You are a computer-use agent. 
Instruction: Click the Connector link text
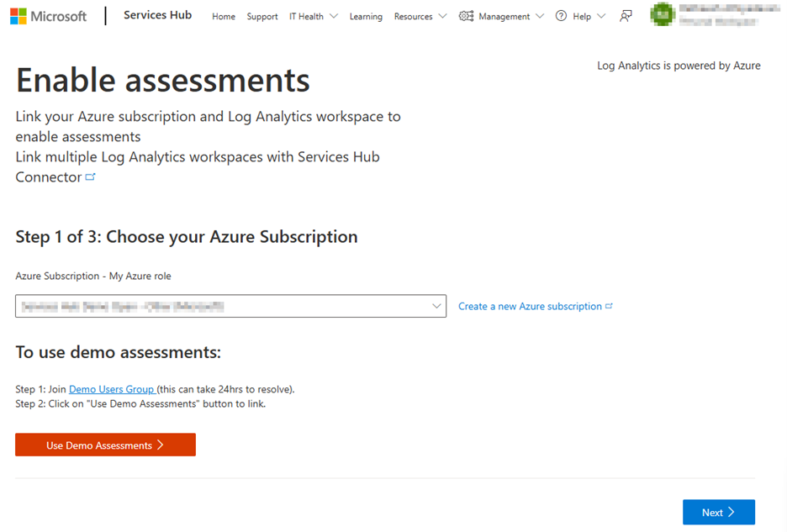49,177
